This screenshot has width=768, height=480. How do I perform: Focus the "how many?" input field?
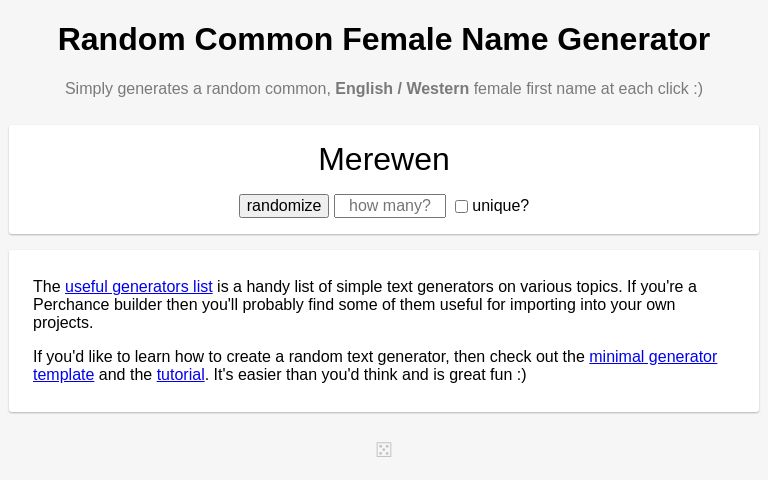(x=390, y=206)
